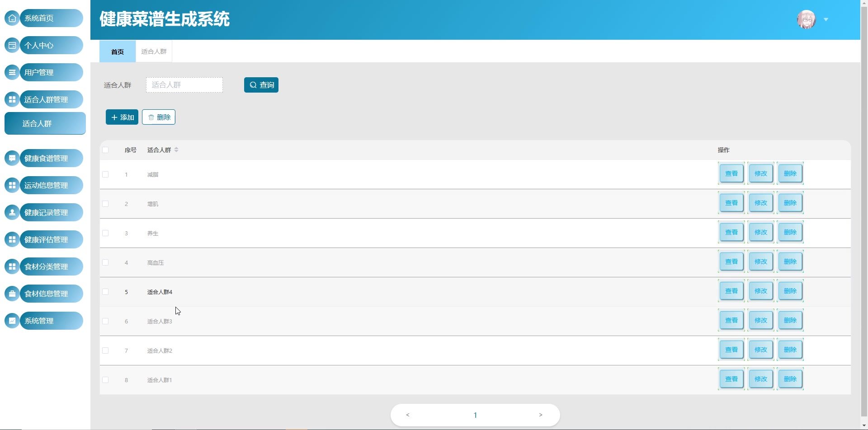This screenshot has height=430, width=868.
Task: Click the person icon beside 健康记录管理
Action: coord(12,212)
